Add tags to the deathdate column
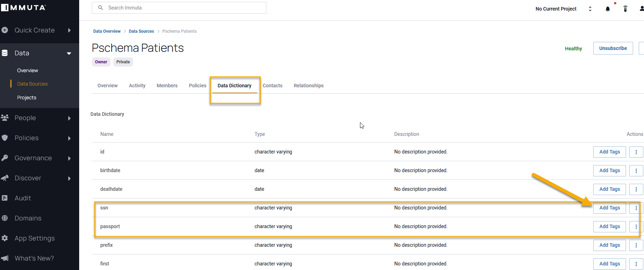Viewport: 644px width, 270px height. click(610, 189)
